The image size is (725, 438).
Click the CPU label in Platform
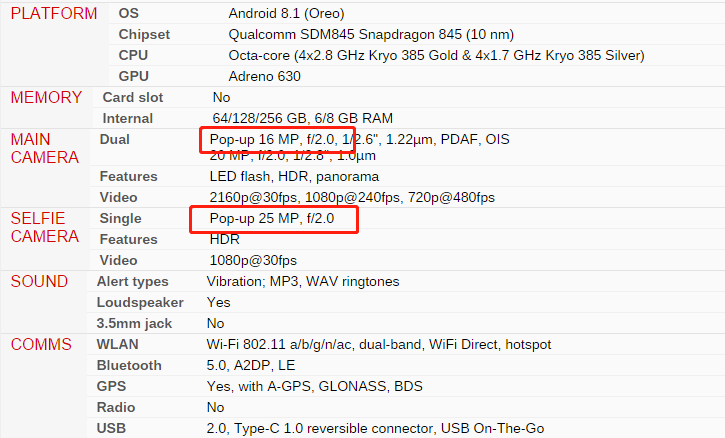(133, 55)
